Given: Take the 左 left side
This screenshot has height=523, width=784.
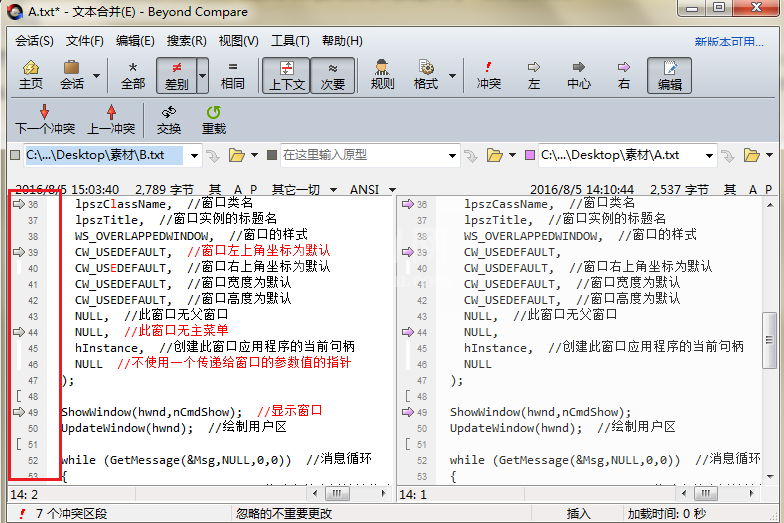Looking at the screenshot, I should click(x=534, y=75).
